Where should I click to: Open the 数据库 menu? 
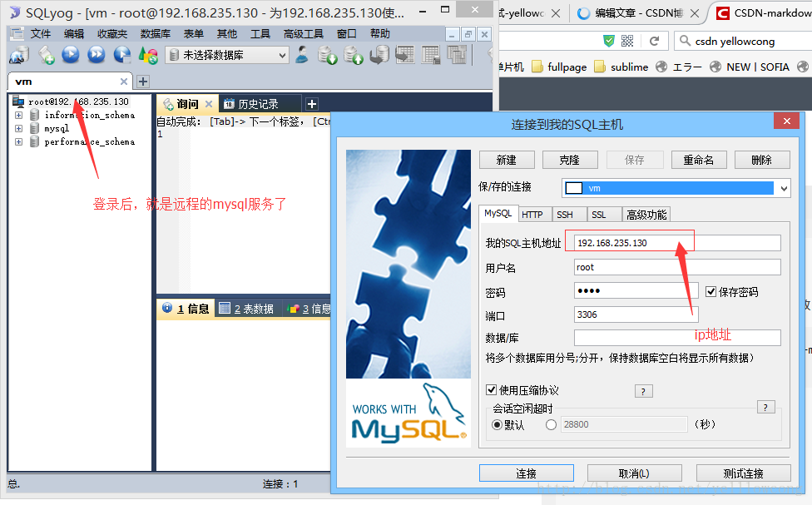[156, 33]
